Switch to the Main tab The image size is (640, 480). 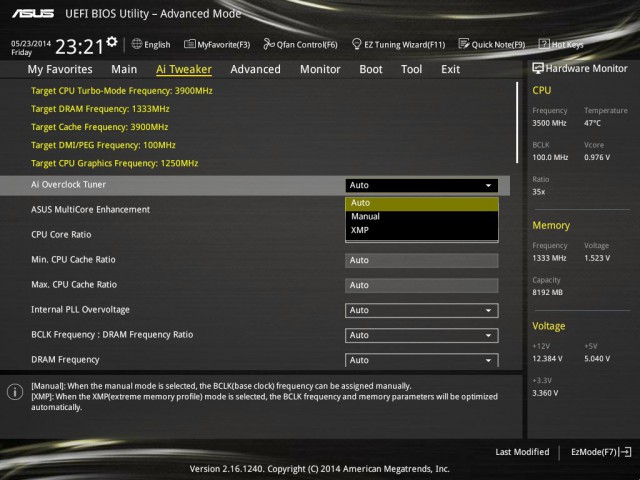coord(124,69)
